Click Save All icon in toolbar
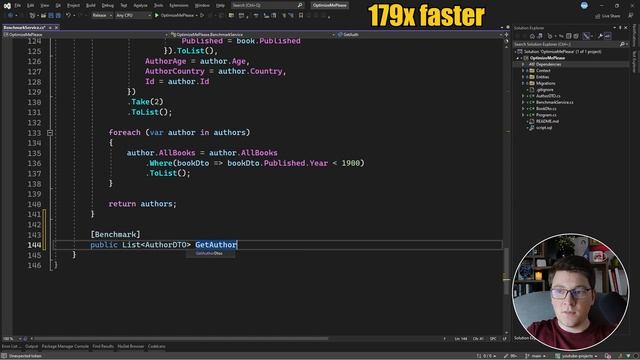The image size is (640, 360). point(58,16)
